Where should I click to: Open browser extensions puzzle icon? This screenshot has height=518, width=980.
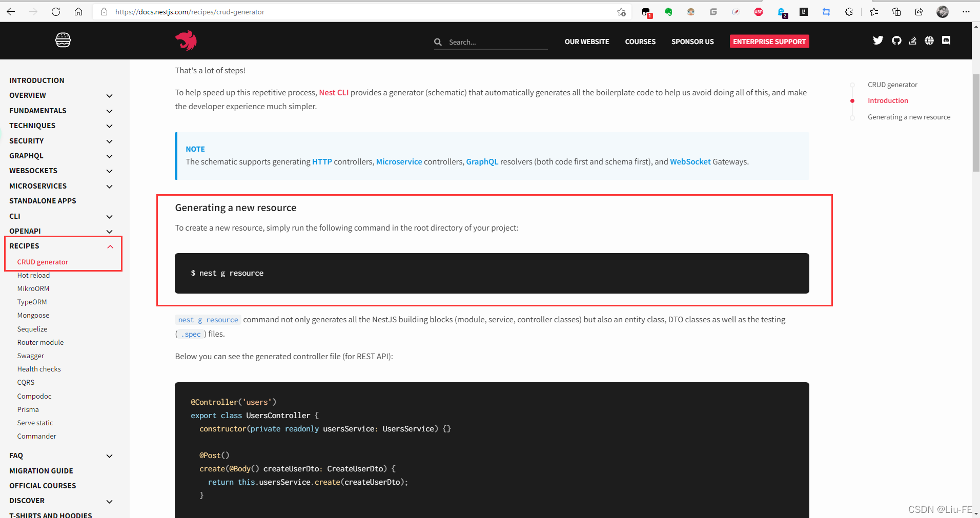pyautogui.click(x=849, y=12)
